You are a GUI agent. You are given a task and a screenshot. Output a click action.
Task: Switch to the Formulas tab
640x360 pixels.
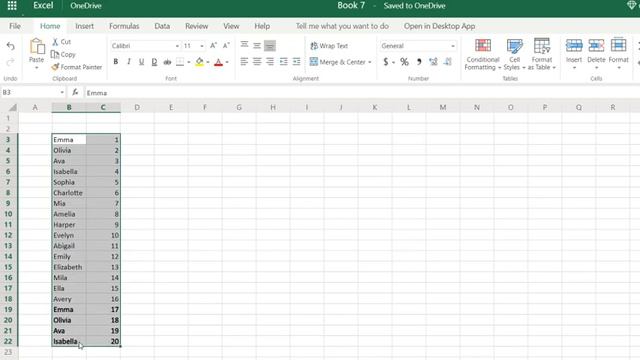pyautogui.click(x=124, y=26)
